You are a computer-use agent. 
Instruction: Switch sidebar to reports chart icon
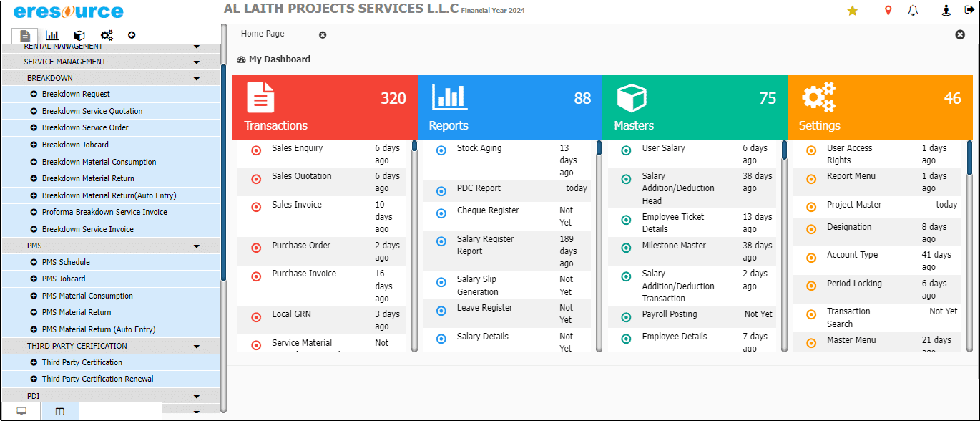click(x=52, y=35)
